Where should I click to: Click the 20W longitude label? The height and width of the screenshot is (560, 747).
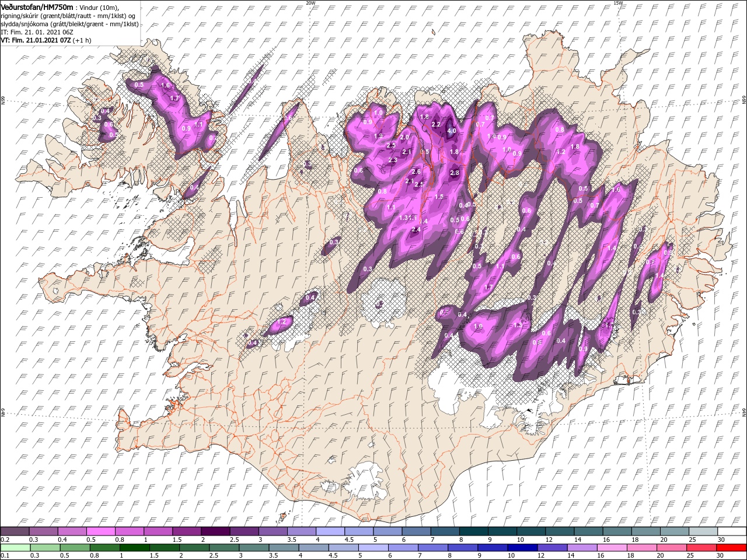(x=310, y=3)
